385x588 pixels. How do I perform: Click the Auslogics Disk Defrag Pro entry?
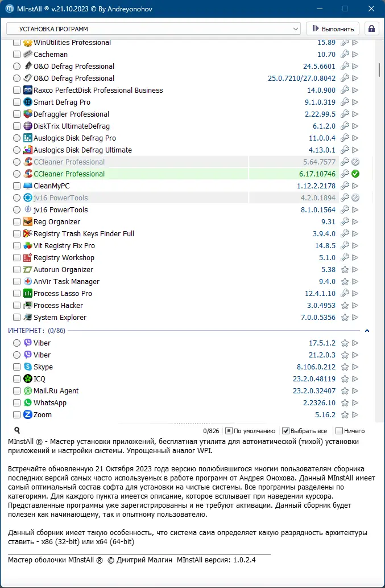74,138
